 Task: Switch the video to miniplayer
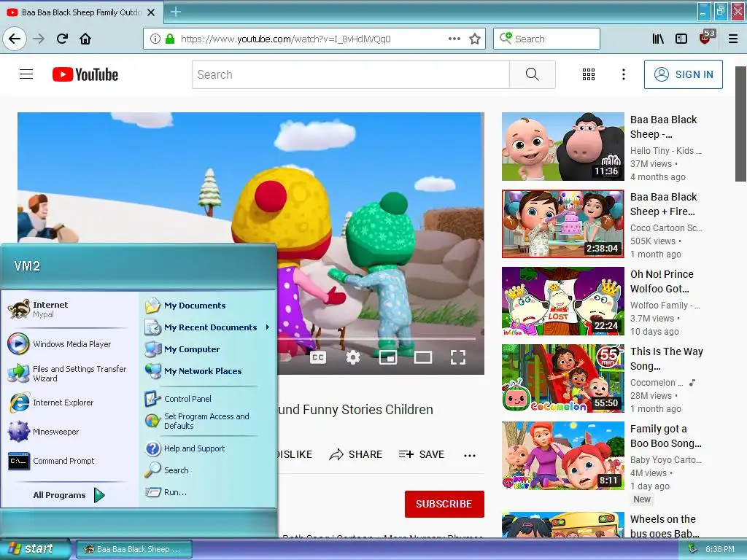tap(388, 357)
